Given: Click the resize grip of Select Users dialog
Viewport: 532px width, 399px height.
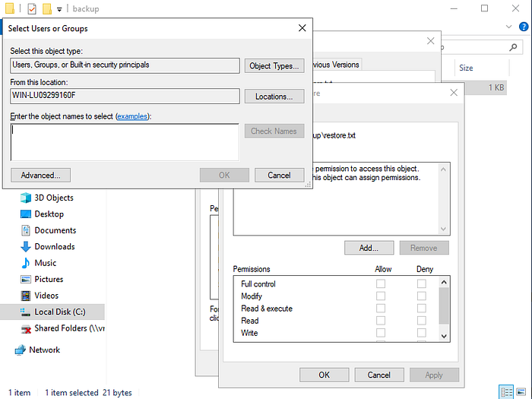Looking at the screenshot, I should [308, 185].
